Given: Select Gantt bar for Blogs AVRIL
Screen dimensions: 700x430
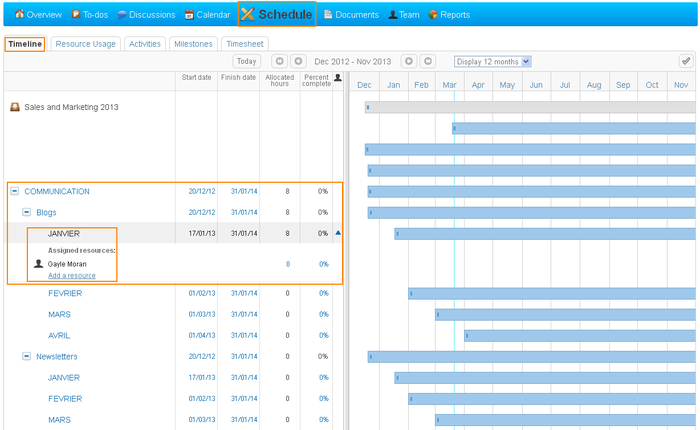Looking at the screenshot, I should pos(580,335).
